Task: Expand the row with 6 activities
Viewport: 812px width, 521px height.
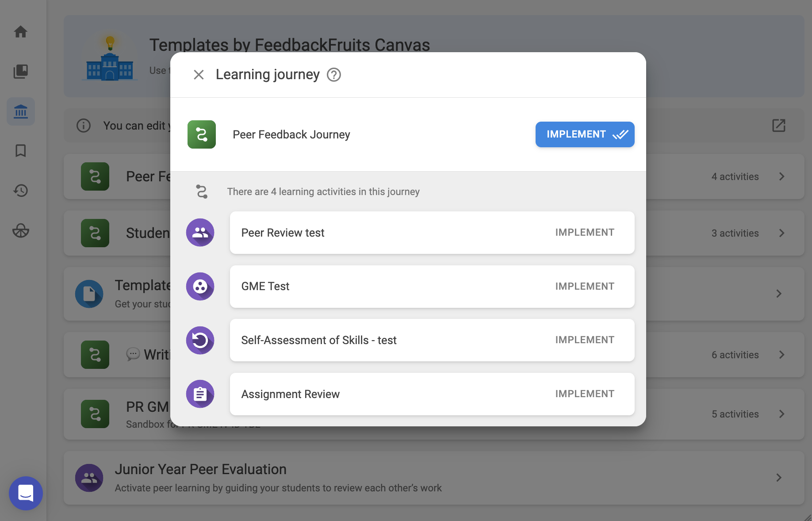Action: click(x=782, y=355)
